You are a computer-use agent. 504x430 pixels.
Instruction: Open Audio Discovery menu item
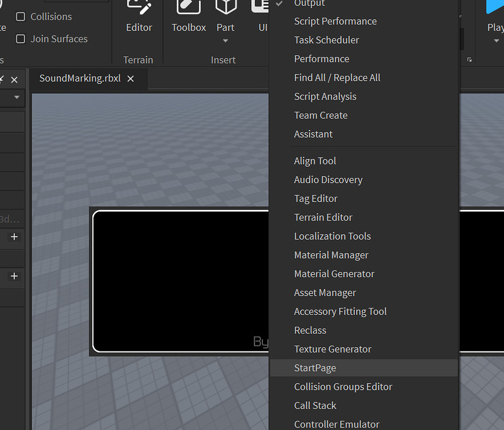(x=364, y=179)
